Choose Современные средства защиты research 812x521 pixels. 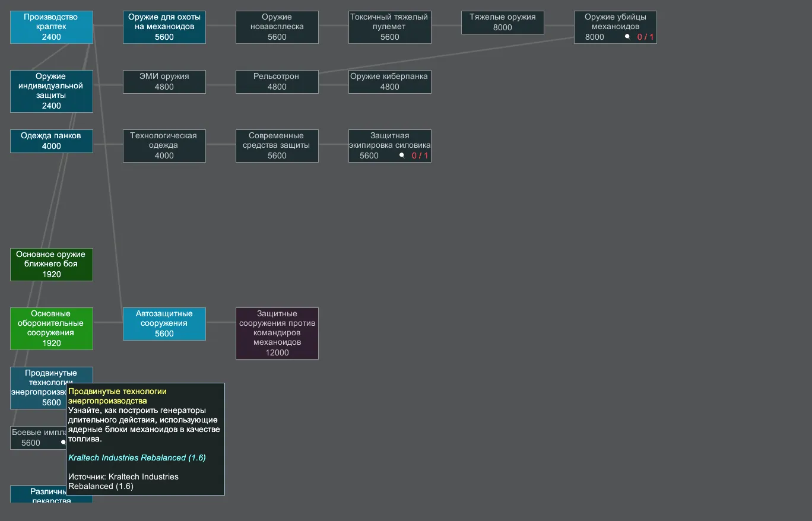[277, 145]
